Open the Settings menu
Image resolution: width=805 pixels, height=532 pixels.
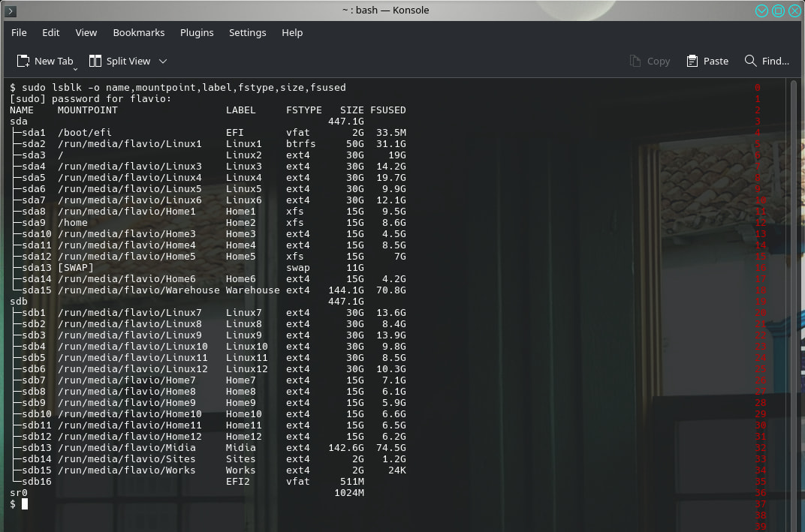[x=248, y=32]
